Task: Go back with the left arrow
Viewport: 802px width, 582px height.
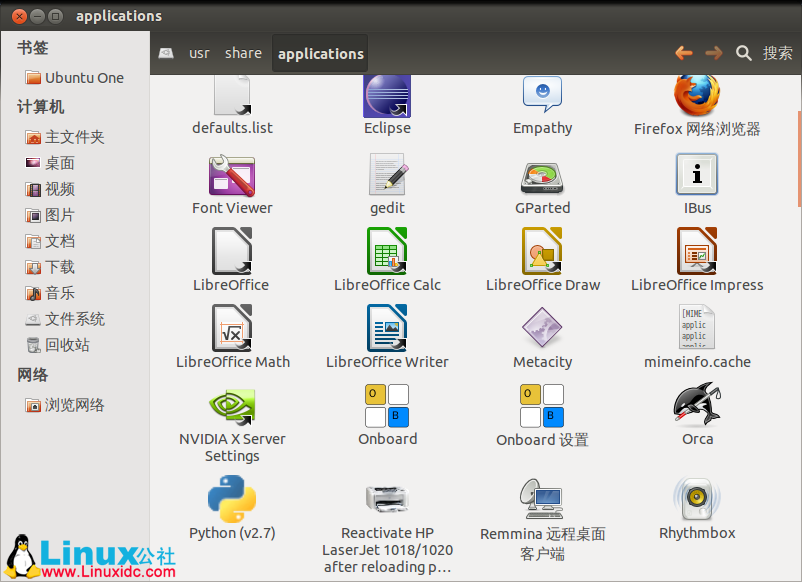Action: [x=683, y=53]
